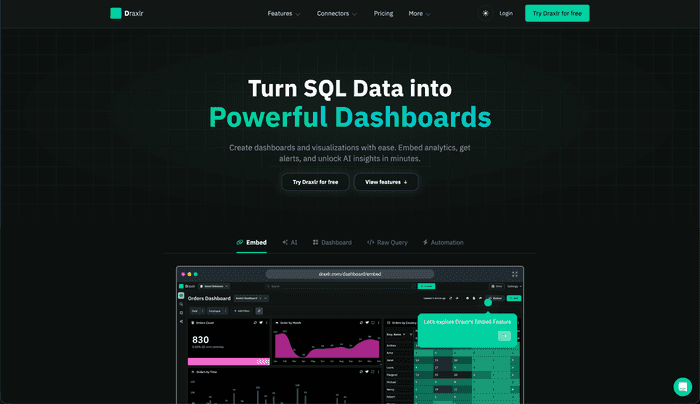Open the Features dropdown menu

tap(283, 13)
